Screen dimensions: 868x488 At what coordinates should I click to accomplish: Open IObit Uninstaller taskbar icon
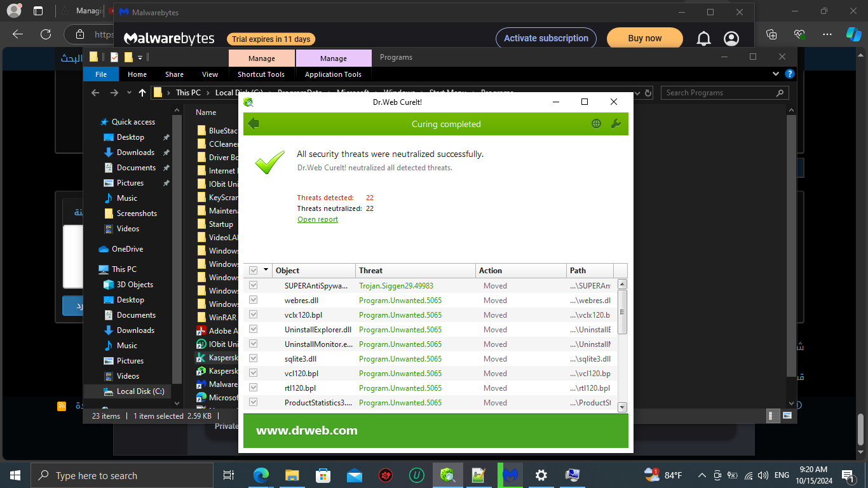[x=417, y=475]
